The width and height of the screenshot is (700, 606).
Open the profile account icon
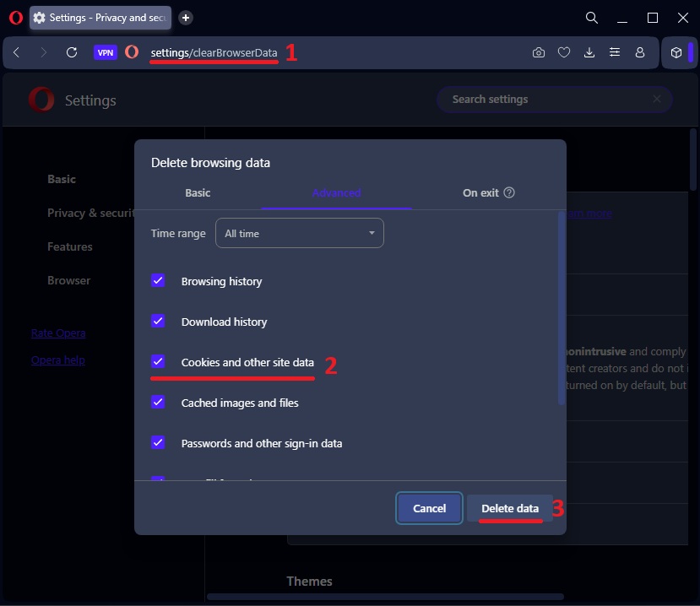pos(640,52)
